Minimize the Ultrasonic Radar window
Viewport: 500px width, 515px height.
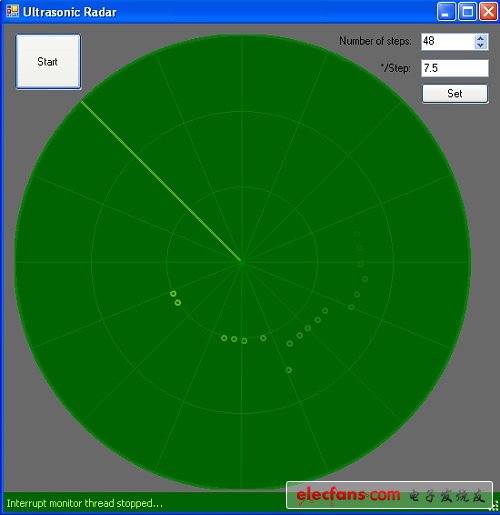click(446, 12)
